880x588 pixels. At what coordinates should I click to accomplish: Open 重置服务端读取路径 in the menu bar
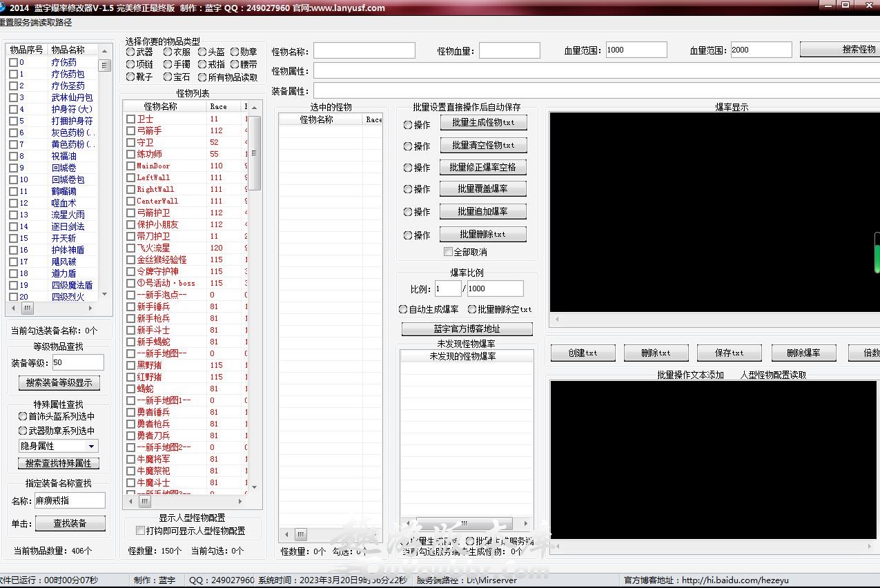(x=35, y=23)
